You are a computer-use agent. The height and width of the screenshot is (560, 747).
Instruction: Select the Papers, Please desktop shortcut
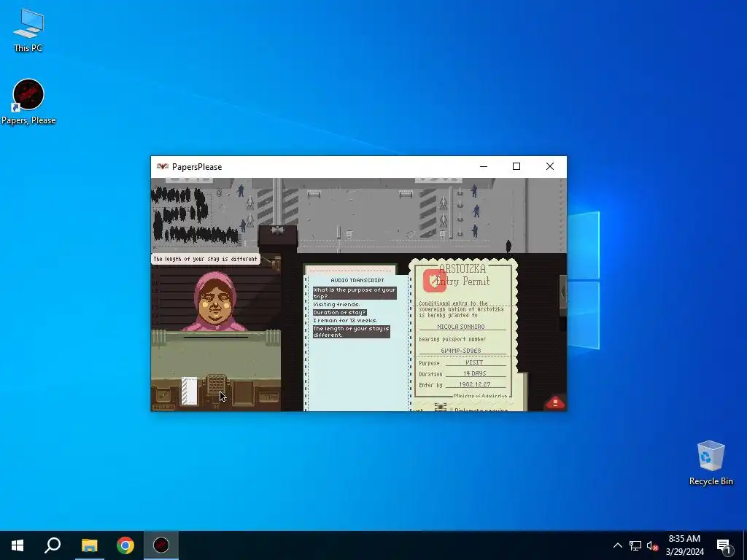pyautogui.click(x=28, y=102)
